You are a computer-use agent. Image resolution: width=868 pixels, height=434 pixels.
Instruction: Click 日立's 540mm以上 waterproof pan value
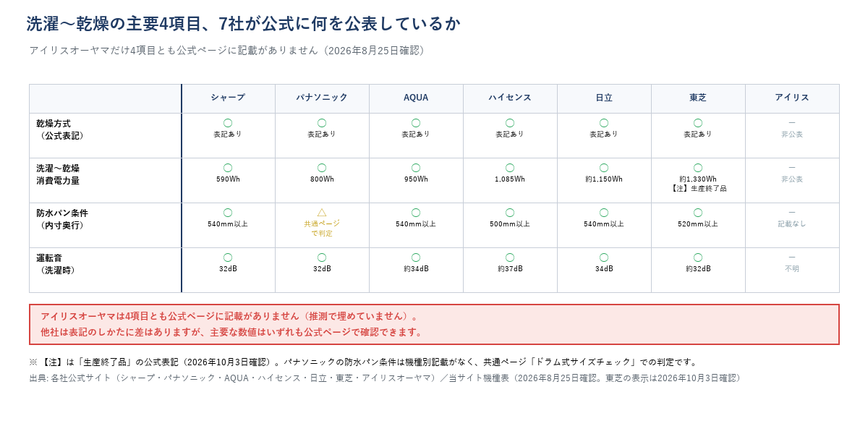[604, 224]
